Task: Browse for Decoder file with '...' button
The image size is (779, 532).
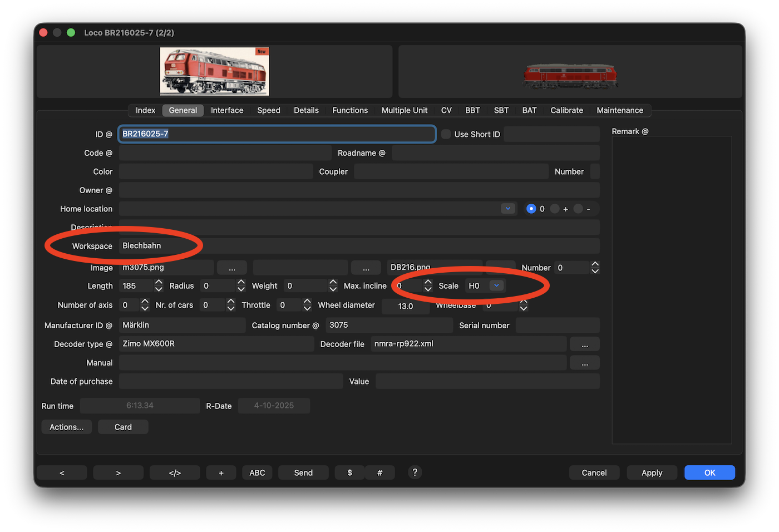Action: click(x=584, y=344)
